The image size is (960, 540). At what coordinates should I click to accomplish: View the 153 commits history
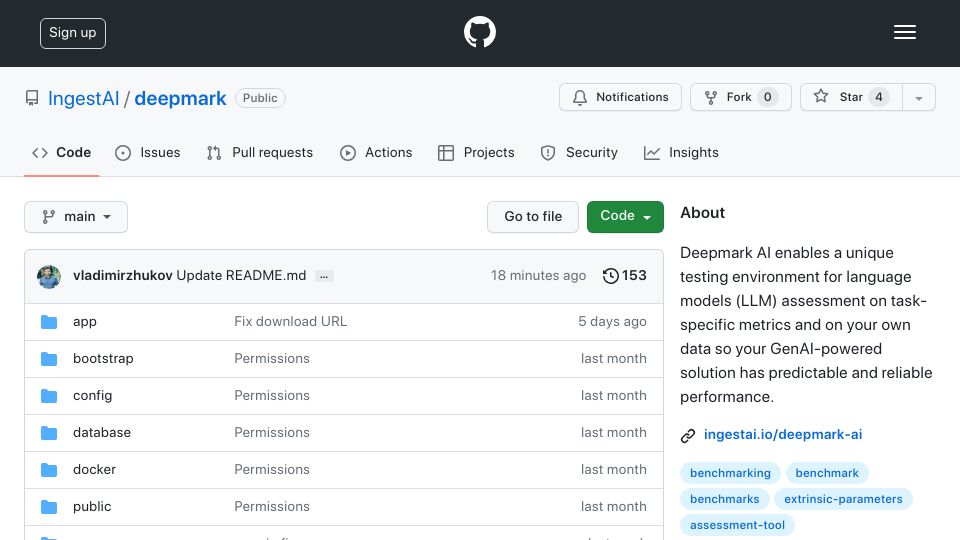[x=624, y=276]
